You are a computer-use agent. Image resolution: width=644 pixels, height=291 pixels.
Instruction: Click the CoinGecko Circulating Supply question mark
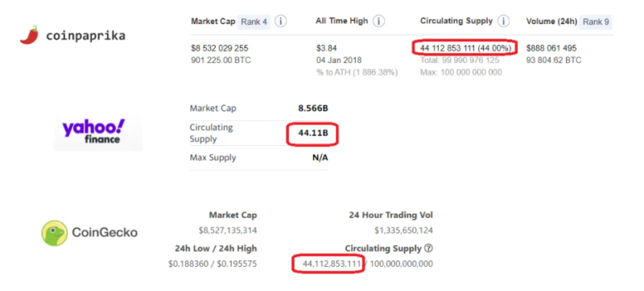(429, 248)
